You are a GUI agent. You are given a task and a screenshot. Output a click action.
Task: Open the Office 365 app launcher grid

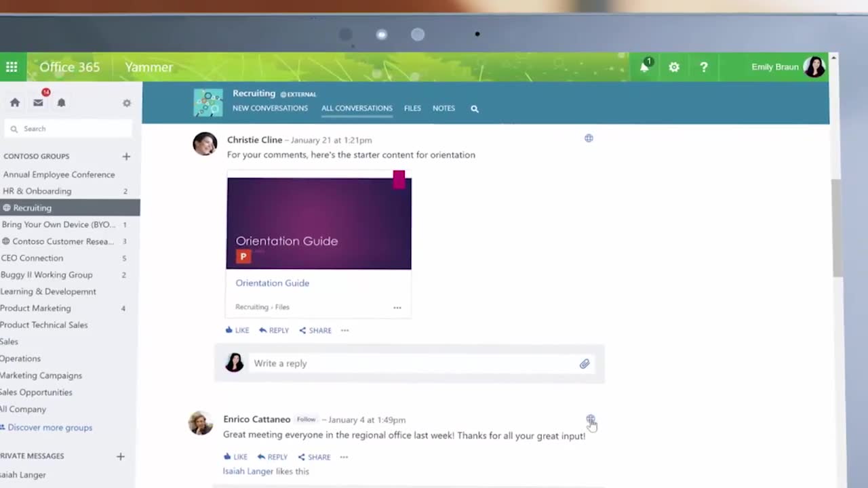[12, 67]
